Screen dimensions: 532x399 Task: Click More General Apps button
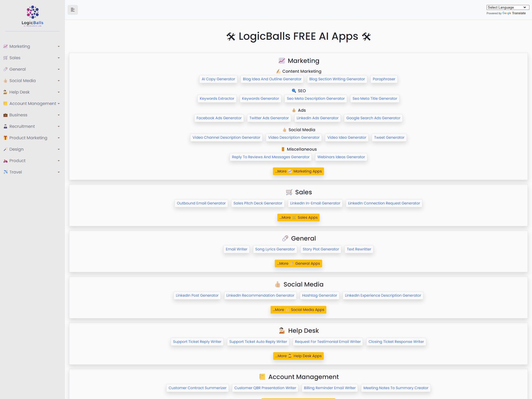298,264
